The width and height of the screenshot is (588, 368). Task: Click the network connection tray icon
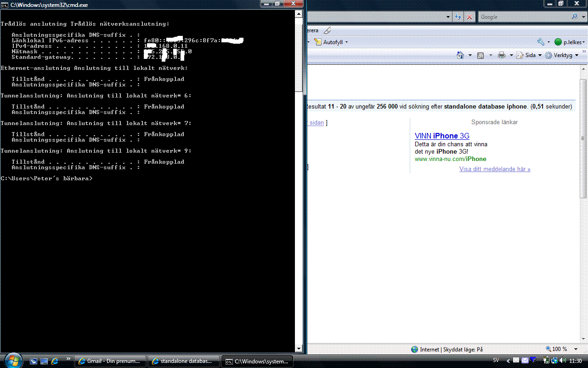[554, 361]
